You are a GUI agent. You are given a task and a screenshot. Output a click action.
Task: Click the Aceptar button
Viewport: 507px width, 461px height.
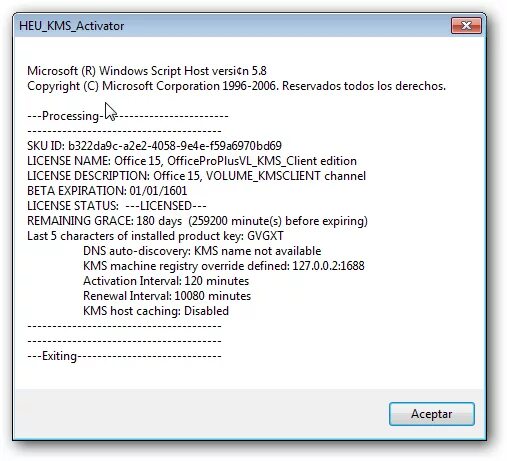[432, 414]
